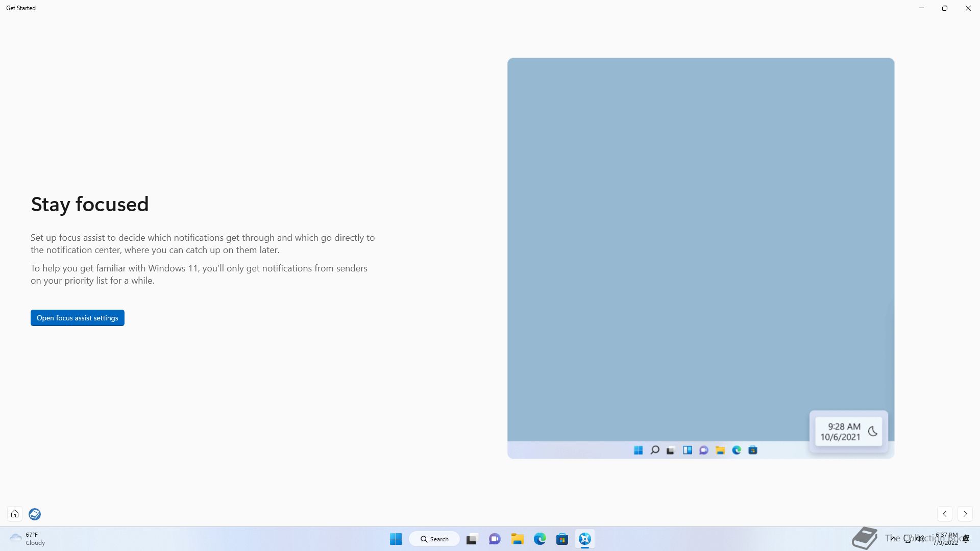The height and width of the screenshot is (551, 980).
Task: Click the taskbar Search box
Action: point(434,539)
